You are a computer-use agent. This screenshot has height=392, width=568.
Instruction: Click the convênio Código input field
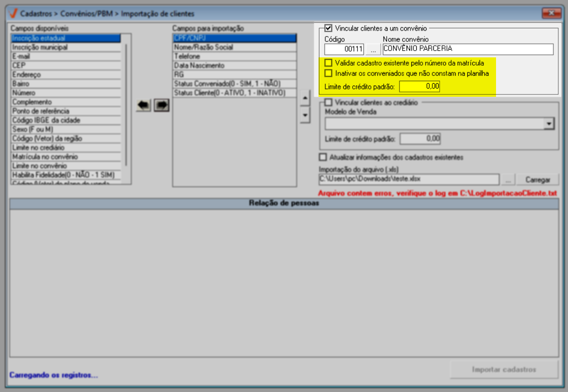tap(344, 49)
